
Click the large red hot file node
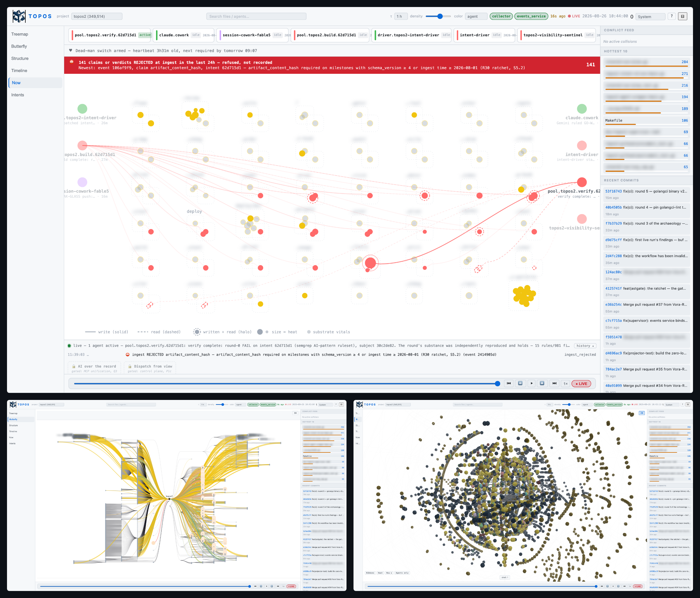[x=371, y=263]
